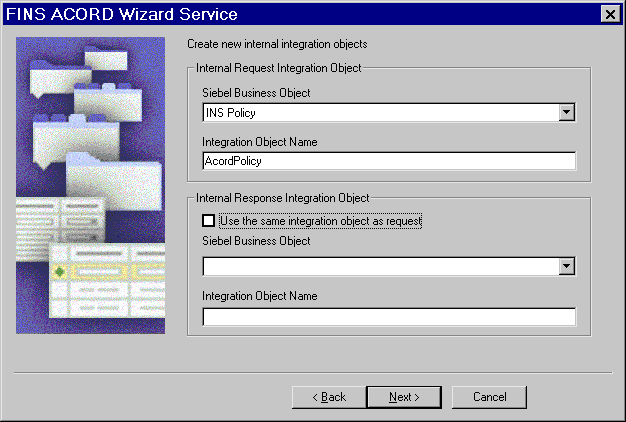Image resolution: width=626 pixels, height=422 pixels.
Task: Tick 'Use the same integration object as request' checkbox
Action: [208, 220]
